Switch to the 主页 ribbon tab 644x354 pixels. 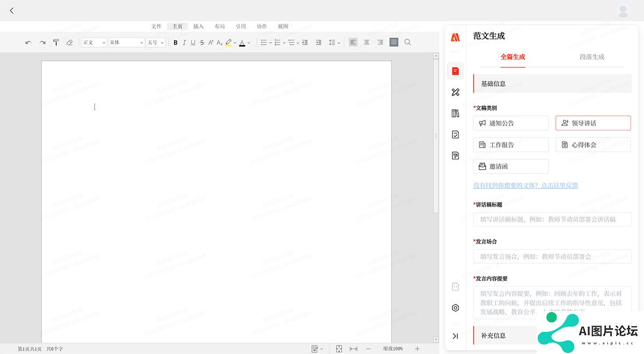(x=177, y=26)
